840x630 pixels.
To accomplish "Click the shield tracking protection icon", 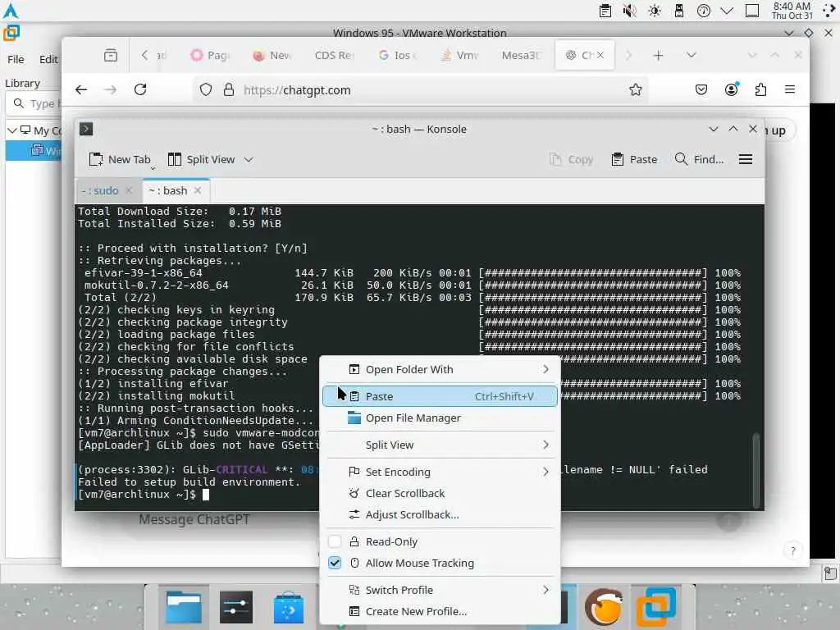I will 206,89.
